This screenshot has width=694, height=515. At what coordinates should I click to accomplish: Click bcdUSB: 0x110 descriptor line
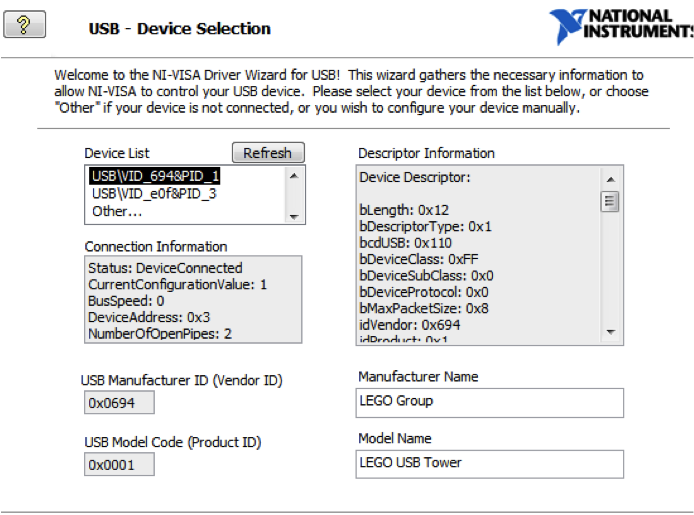[x=405, y=243]
